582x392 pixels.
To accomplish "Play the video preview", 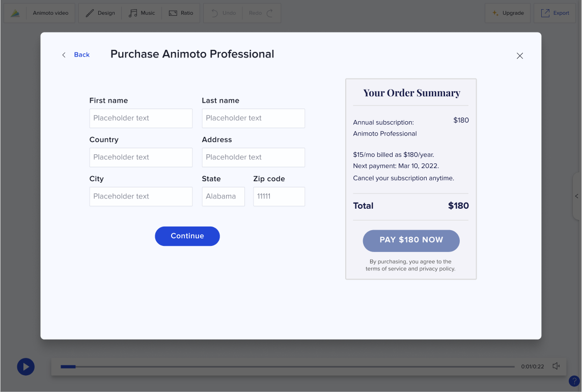I will 25,367.
